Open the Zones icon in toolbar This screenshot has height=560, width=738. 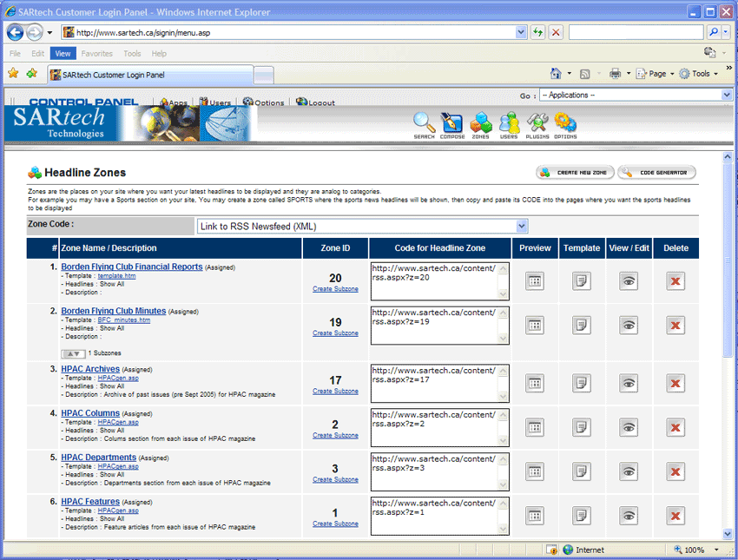click(x=480, y=125)
